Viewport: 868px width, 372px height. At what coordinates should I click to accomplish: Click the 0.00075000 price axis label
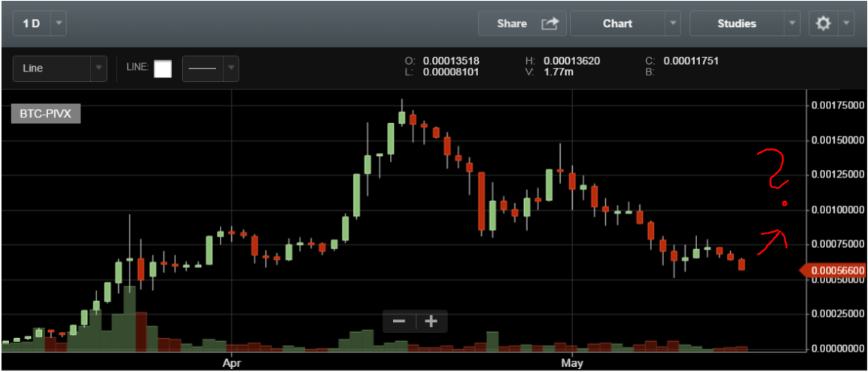837,244
